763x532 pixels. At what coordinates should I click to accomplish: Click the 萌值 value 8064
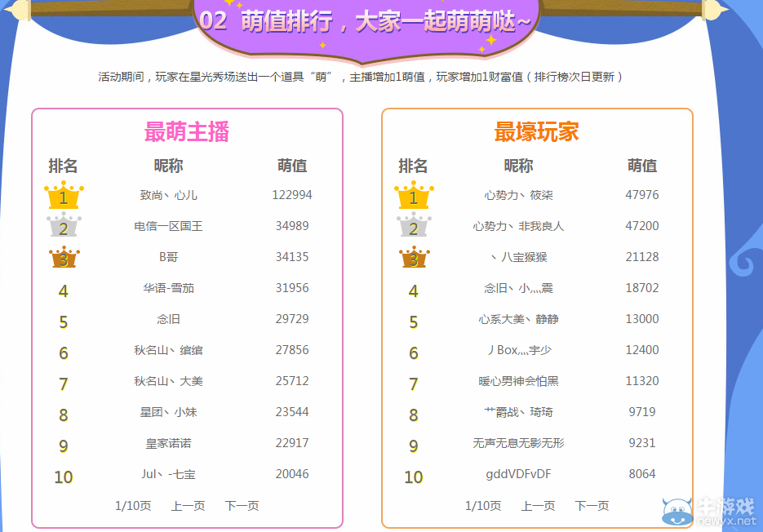pos(642,474)
